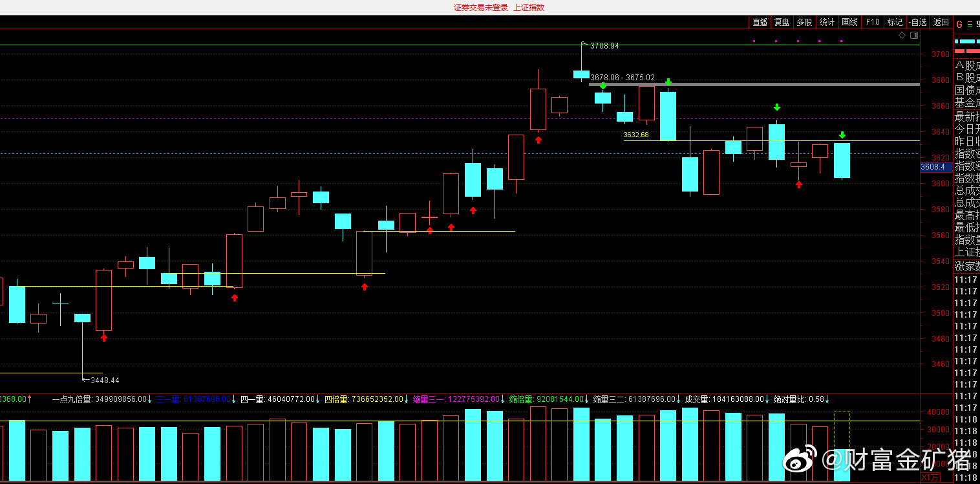Screen dimensions: 980x484
Task: Click the X1万 volume unit label
Action: [x=930, y=478]
